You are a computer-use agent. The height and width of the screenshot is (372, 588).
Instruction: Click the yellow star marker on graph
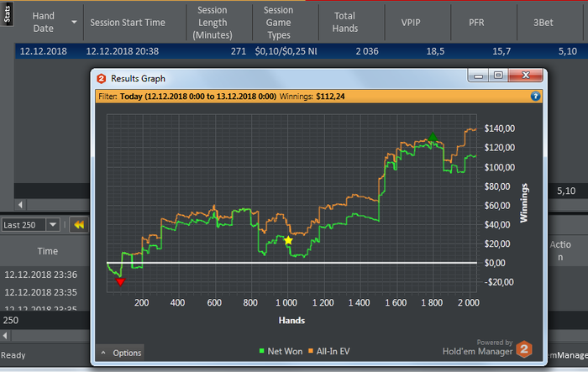click(x=288, y=240)
